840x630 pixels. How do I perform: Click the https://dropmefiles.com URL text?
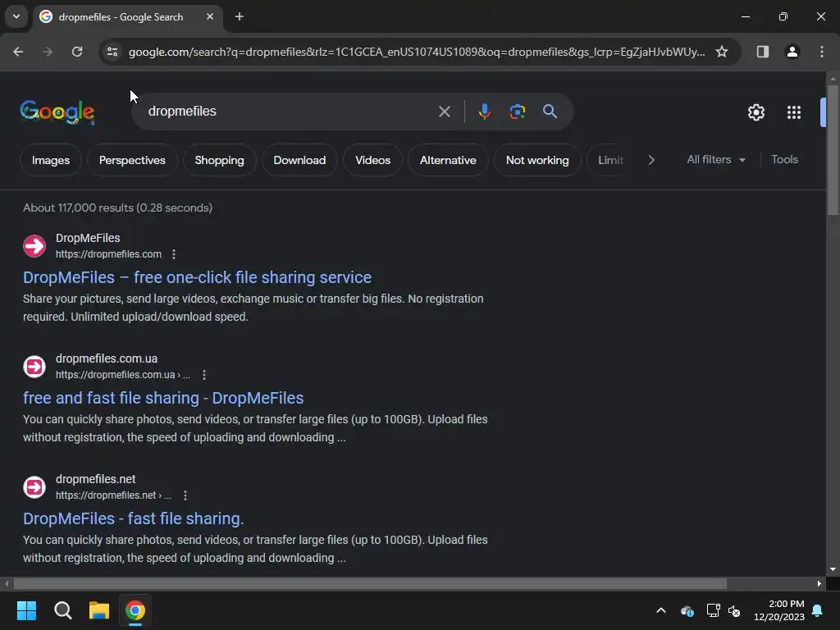click(109, 254)
